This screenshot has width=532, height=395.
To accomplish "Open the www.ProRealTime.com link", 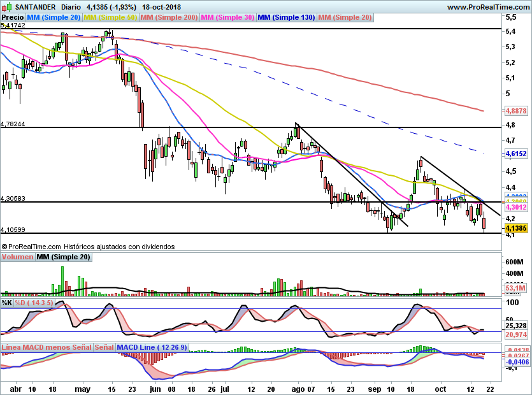I will [x=489, y=7].
